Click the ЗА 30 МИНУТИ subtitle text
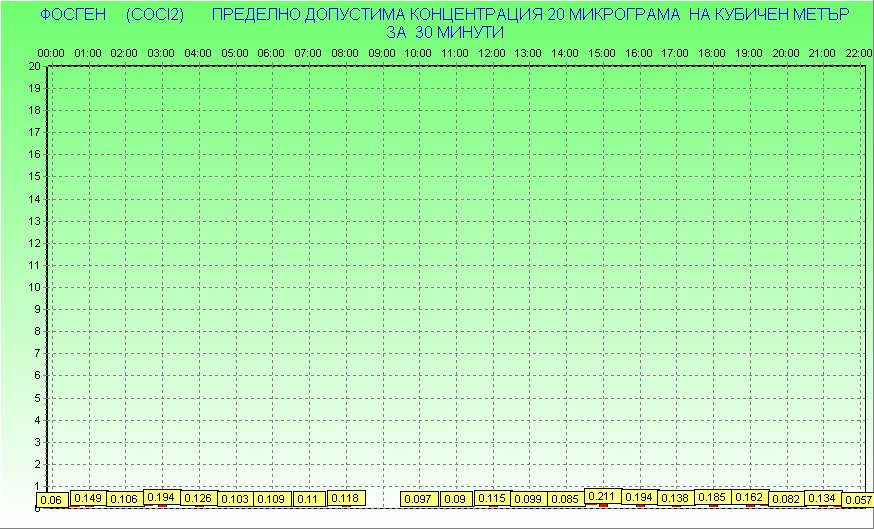The width and height of the screenshot is (874, 529). pyautogui.click(x=444, y=32)
